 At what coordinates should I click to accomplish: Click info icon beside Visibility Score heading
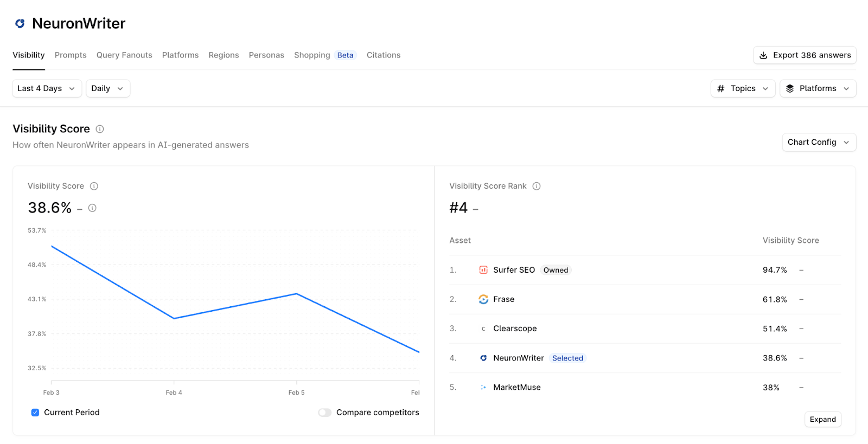(x=100, y=129)
